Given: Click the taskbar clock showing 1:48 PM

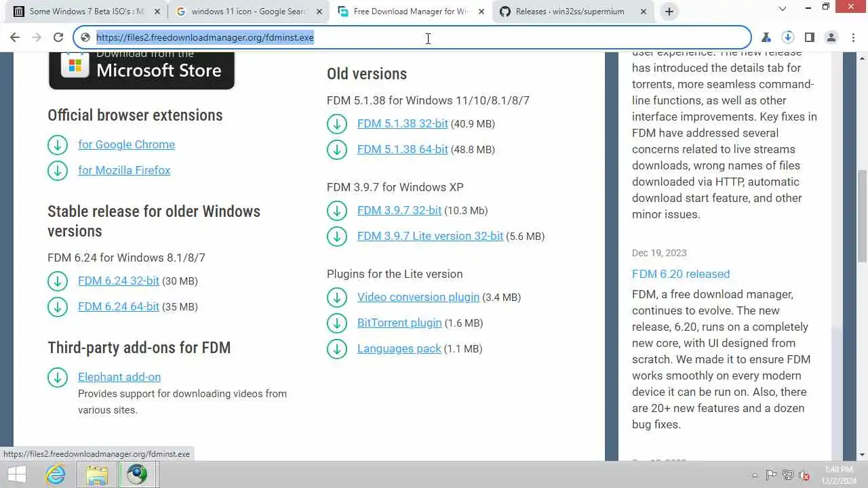Looking at the screenshot, I should point(838,474).
